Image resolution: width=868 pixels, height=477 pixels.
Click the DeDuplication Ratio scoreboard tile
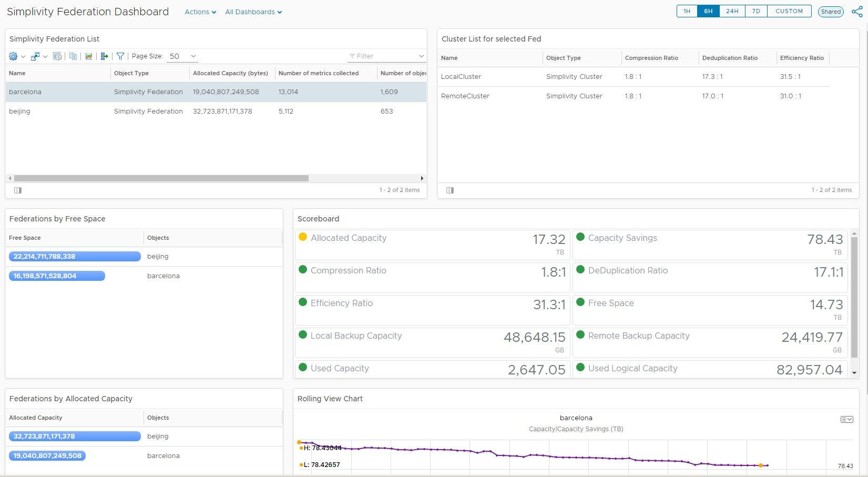[x=710, y=277]
